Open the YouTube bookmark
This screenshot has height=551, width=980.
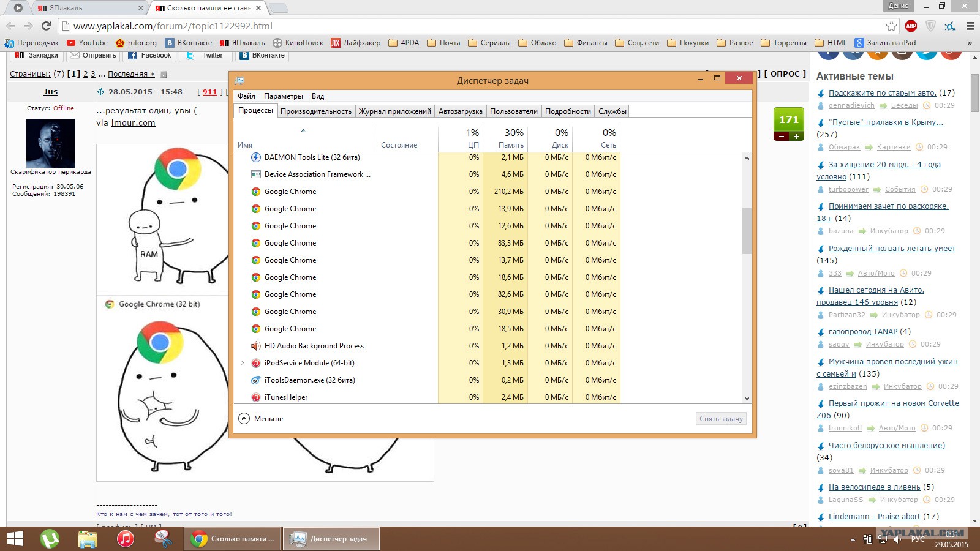coord(87,43)
